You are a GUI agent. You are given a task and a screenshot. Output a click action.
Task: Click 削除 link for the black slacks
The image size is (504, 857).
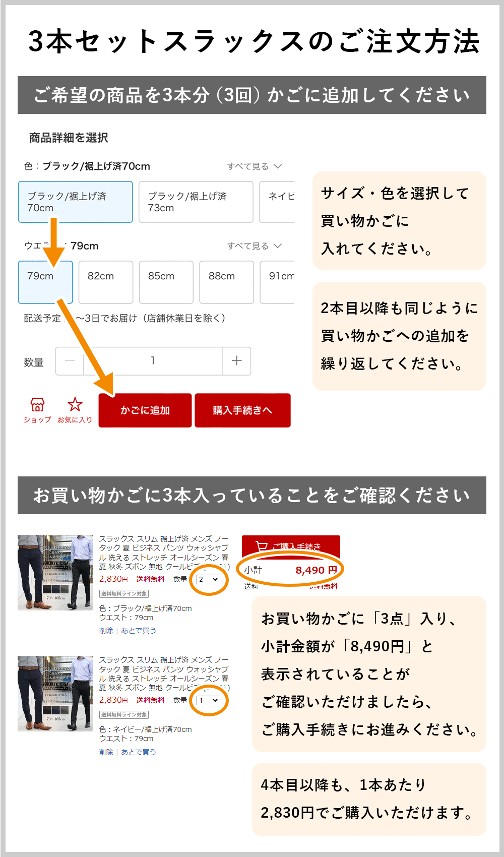coord(106,631)
